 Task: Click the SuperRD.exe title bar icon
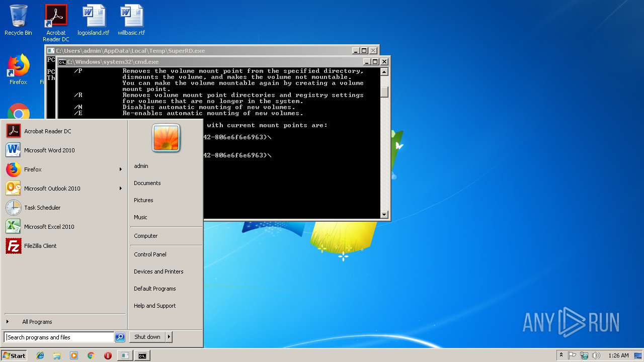pos(51,51)
